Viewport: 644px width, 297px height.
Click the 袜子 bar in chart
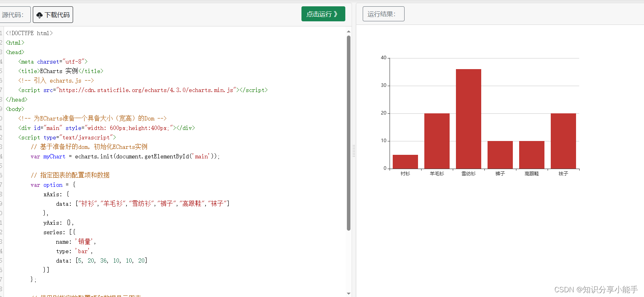563,141
